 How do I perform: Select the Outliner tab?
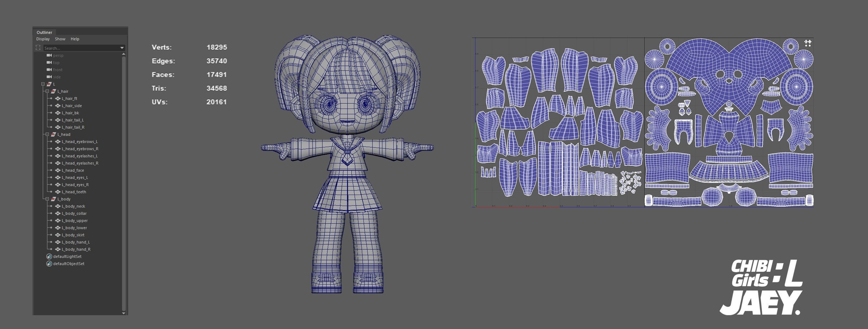tap(44, 32)
